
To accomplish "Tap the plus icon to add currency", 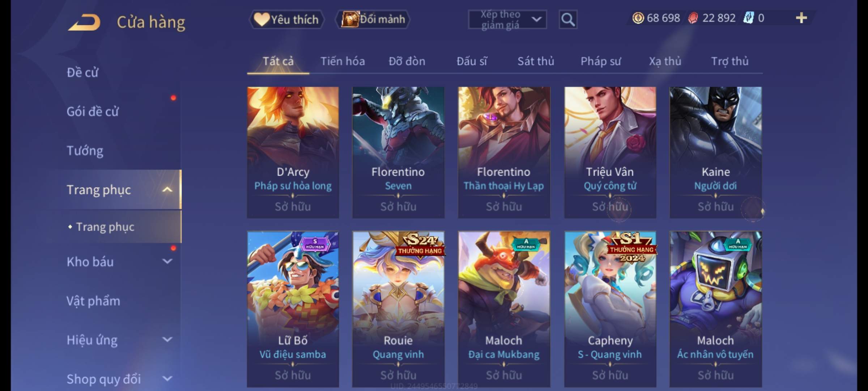I will (x=801, y=18).
